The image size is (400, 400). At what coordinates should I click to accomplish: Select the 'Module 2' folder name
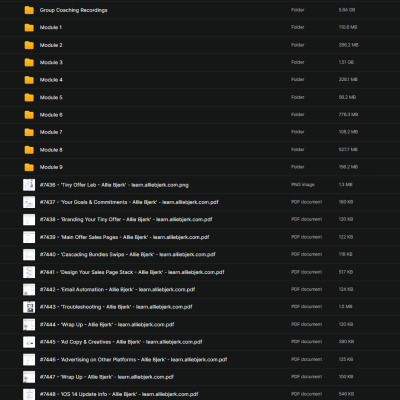[51, 45]
